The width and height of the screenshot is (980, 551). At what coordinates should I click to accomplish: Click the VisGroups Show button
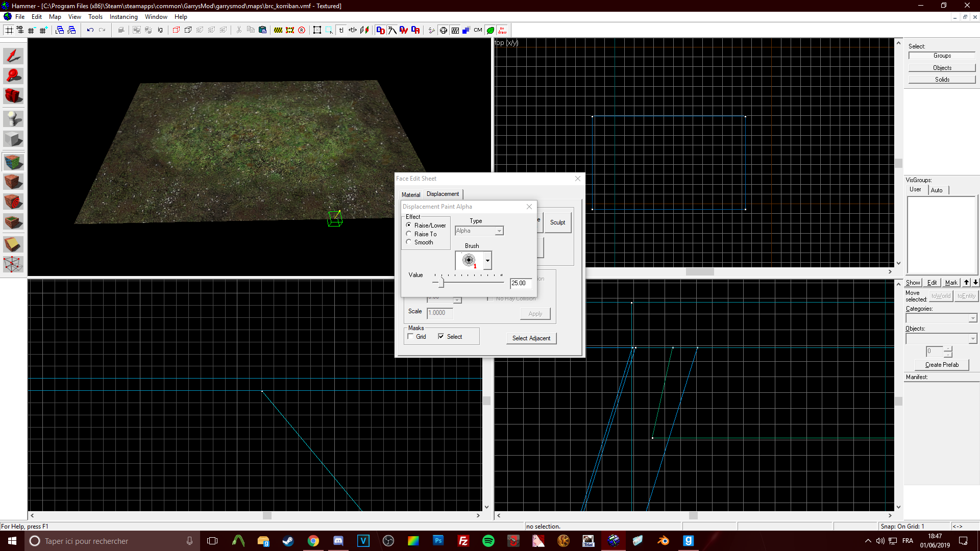coord(913,283)
